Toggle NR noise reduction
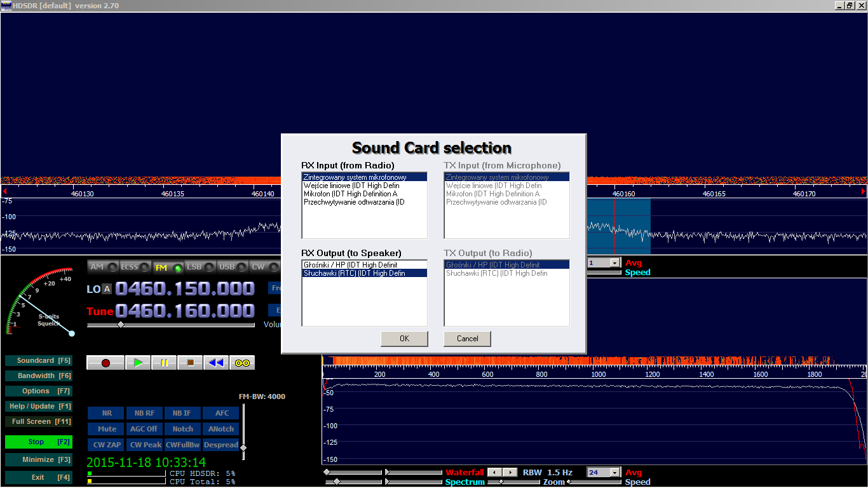 pos(106,413)
